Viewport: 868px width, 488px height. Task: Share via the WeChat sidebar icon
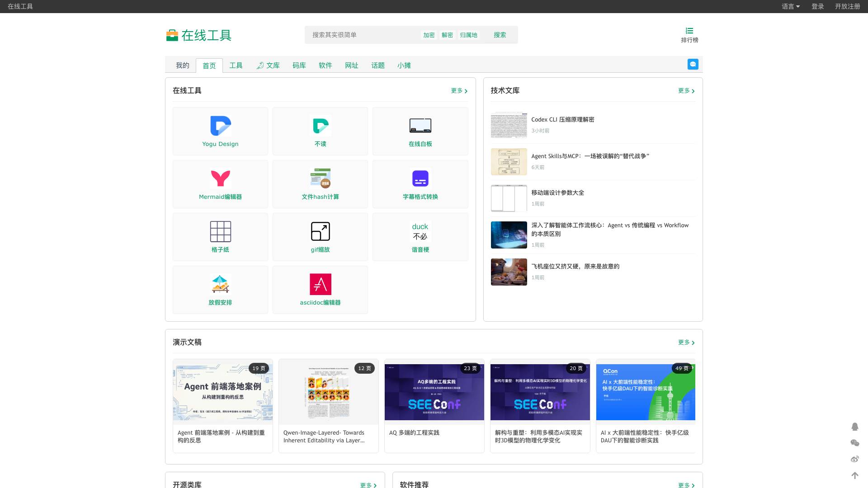point(854,443)
